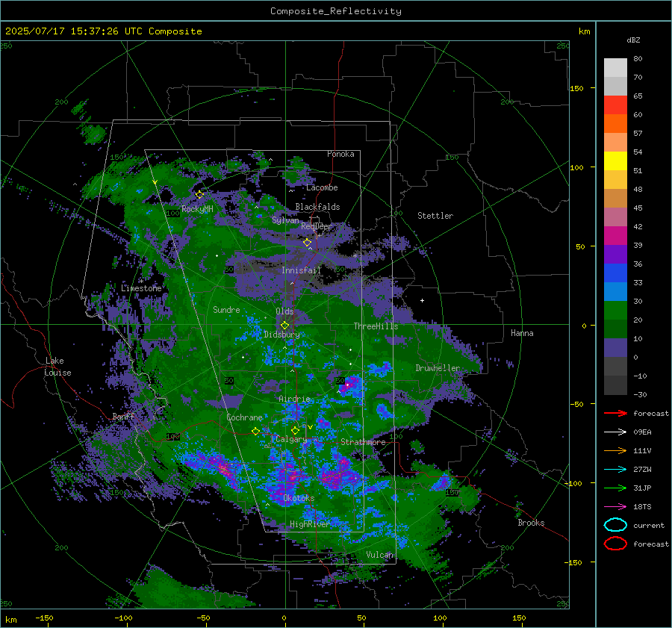Screen dimensions: 672x628
Task: Click the Okotoks label
Action: tap(299, 498)
